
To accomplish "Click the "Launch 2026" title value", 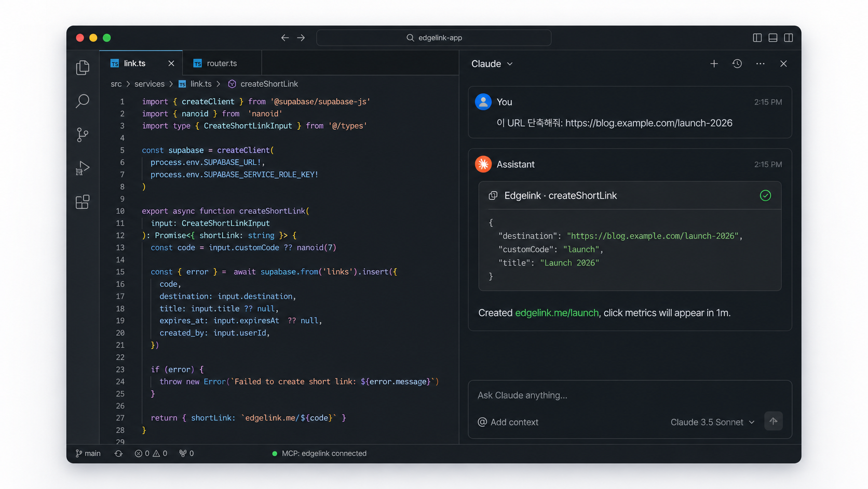I will (x=569, y=263).
